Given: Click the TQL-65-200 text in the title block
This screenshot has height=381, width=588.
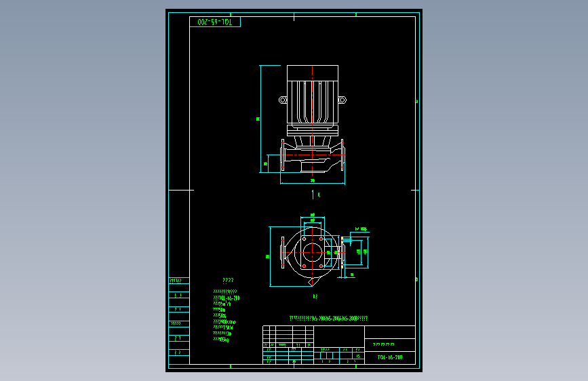Looking at the screenshot, I should point(389,357).
